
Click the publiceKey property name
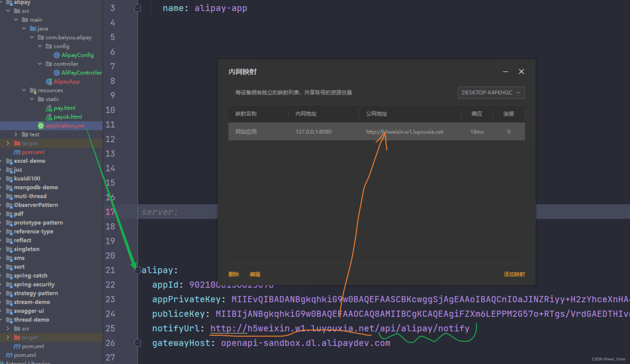point(178,314)
